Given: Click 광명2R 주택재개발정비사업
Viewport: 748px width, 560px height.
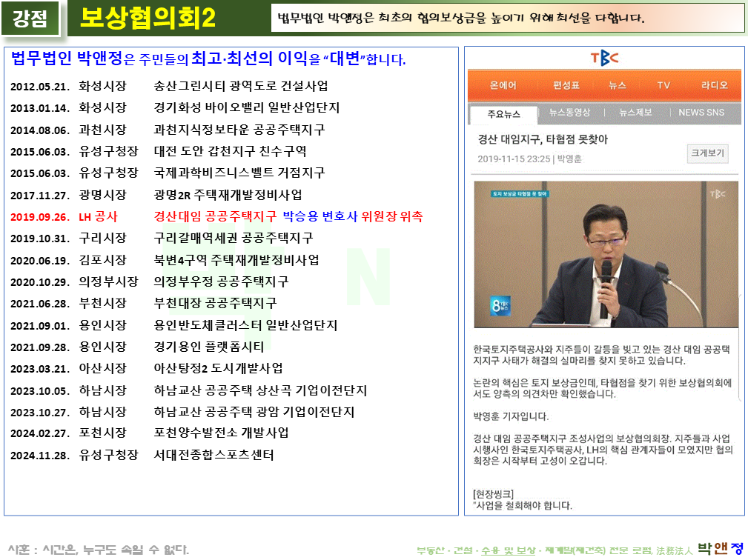Looking at the screenshot, I should point(228,195).
